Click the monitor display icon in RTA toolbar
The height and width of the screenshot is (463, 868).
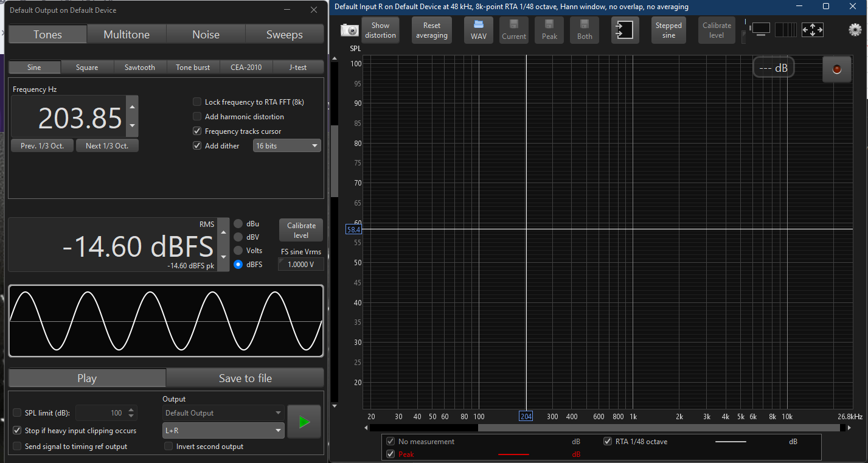760,29
